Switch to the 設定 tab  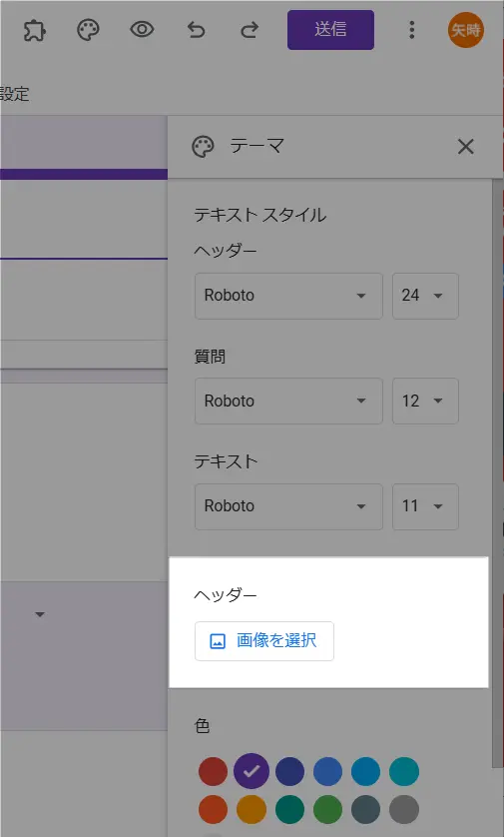point(14,94)
